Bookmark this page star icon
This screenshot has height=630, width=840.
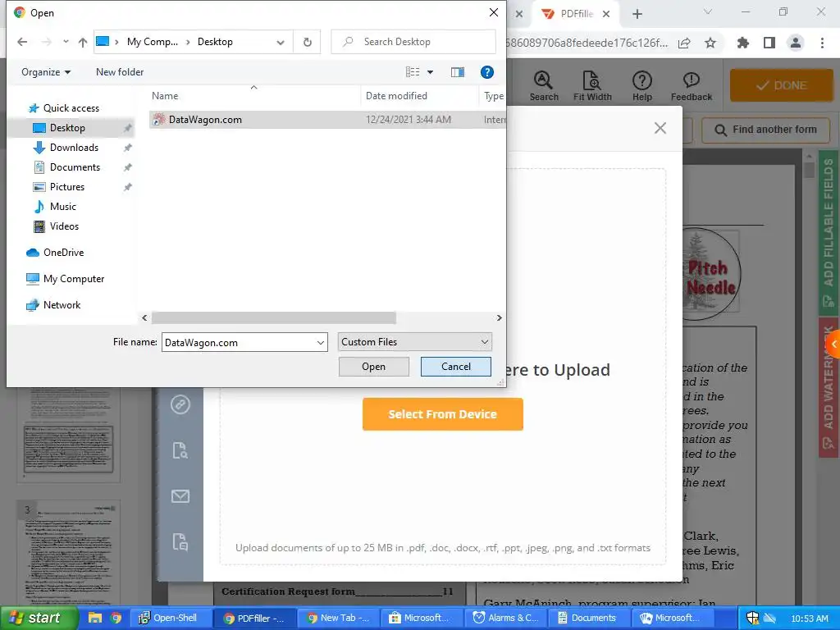(710, 43)
